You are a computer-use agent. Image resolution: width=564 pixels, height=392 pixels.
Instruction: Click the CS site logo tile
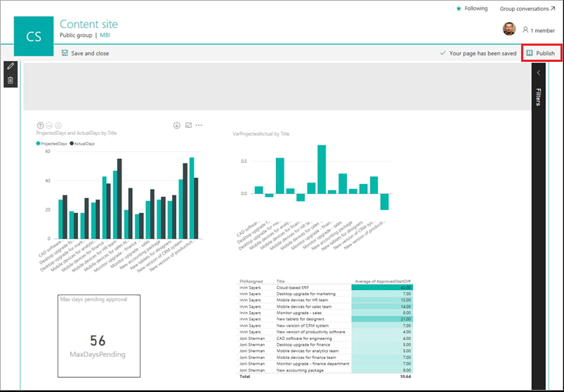coord(34,37)
